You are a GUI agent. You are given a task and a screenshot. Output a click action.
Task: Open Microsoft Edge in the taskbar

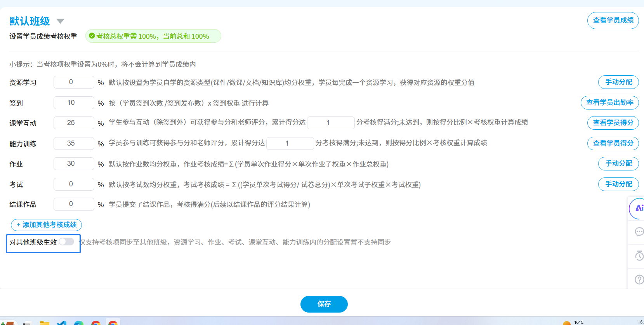coord(79,323)
